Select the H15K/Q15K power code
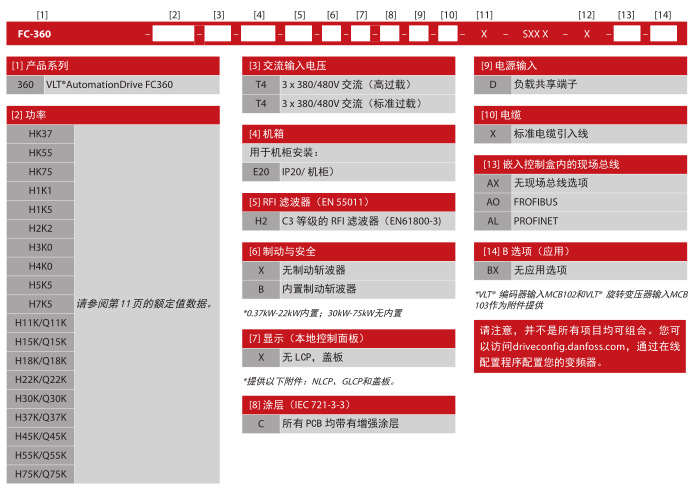The image size is (697, 490). [x=40, y=342]
